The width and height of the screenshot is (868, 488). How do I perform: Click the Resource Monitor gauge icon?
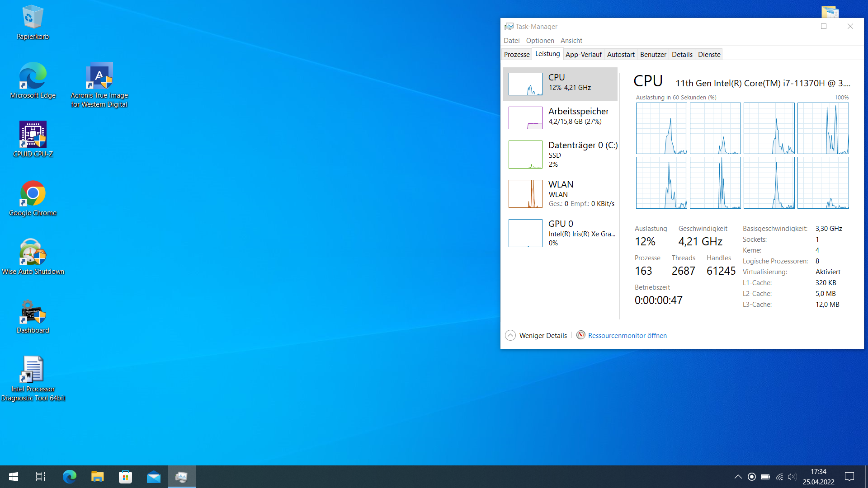tap(581, 335)
